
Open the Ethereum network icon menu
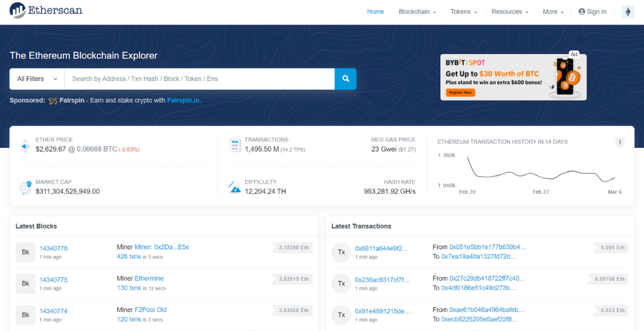pyautogui.click(x=627, y=12)
